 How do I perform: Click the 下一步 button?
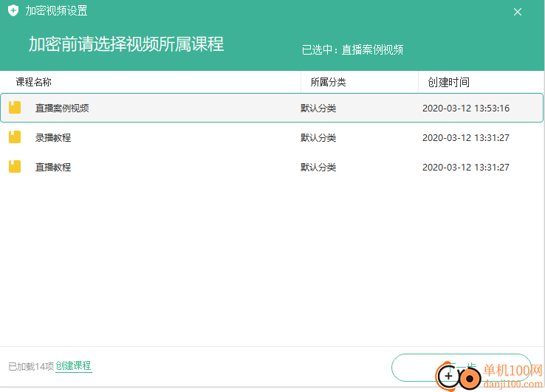[x=462, y=368]
